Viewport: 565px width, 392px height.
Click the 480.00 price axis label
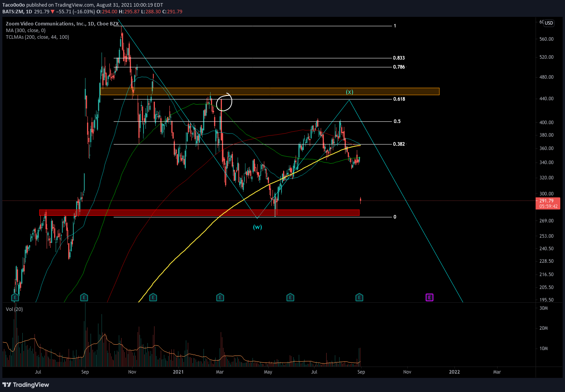click(547, 77)
